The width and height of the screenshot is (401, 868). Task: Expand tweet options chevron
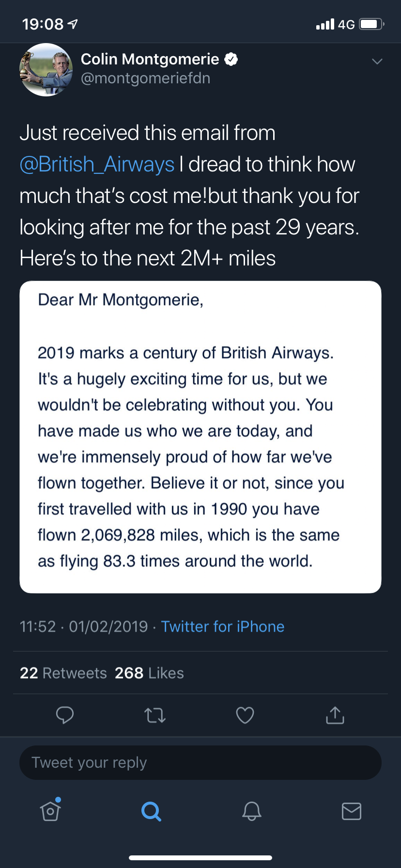point(377,61)
